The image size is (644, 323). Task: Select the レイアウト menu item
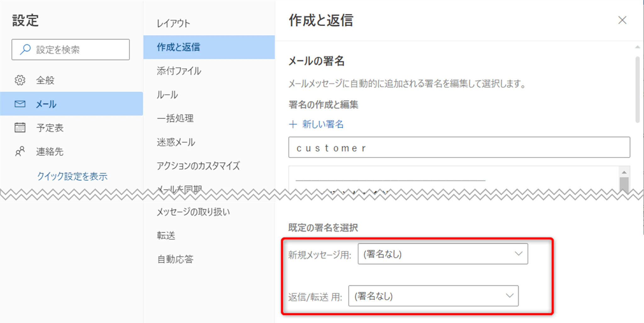coord(174,23)
